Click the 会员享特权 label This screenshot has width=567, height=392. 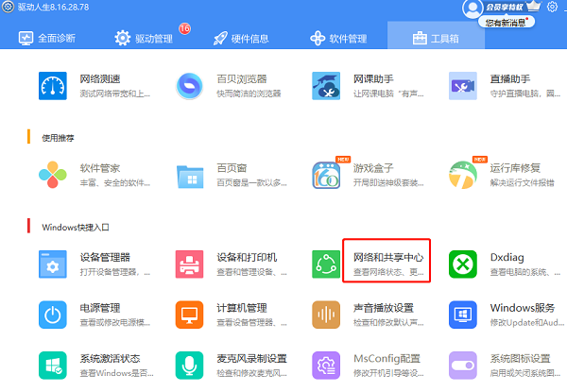pos(504,8)
